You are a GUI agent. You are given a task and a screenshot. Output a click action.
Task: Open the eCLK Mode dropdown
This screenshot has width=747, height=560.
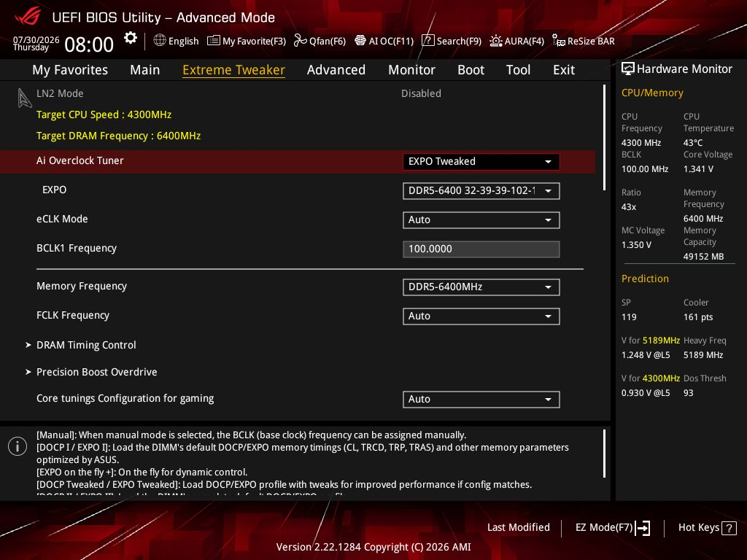pos(481,220)
